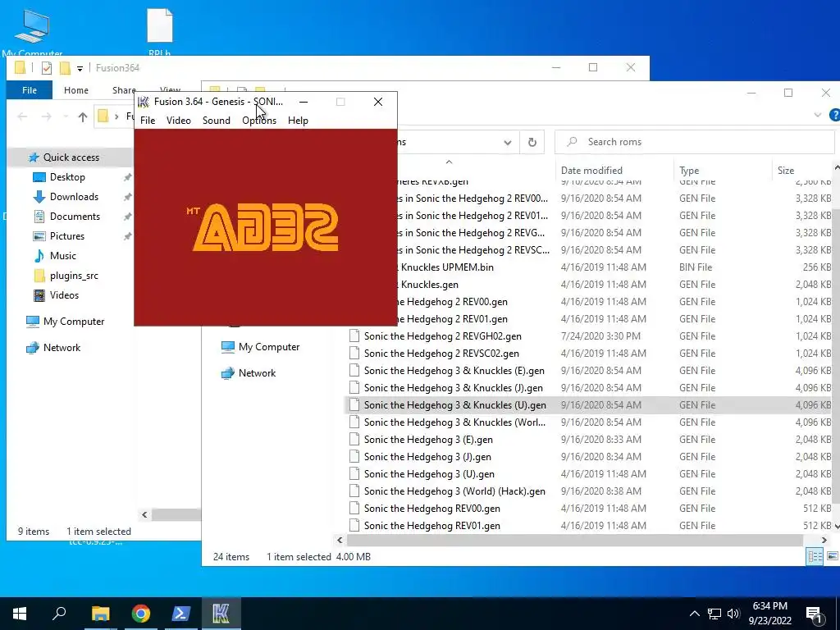Screen dimensions: 840x630
Task: Sort by Date modified column
Action: click(591, 171)
